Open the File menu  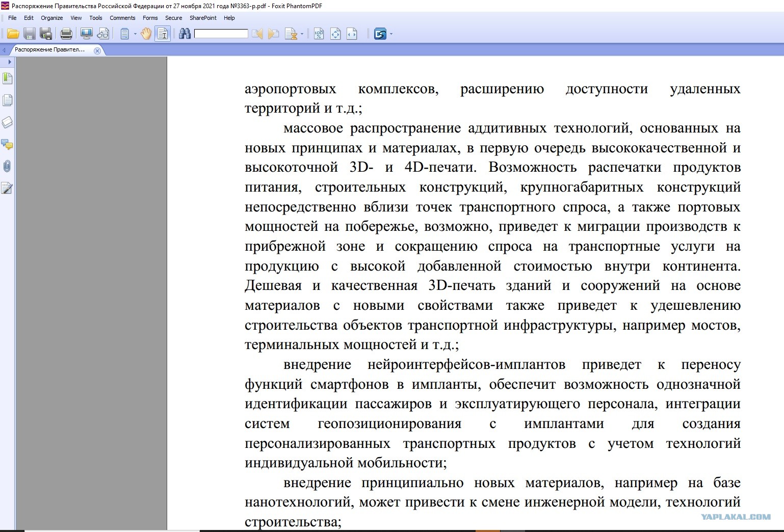[13, 18]
